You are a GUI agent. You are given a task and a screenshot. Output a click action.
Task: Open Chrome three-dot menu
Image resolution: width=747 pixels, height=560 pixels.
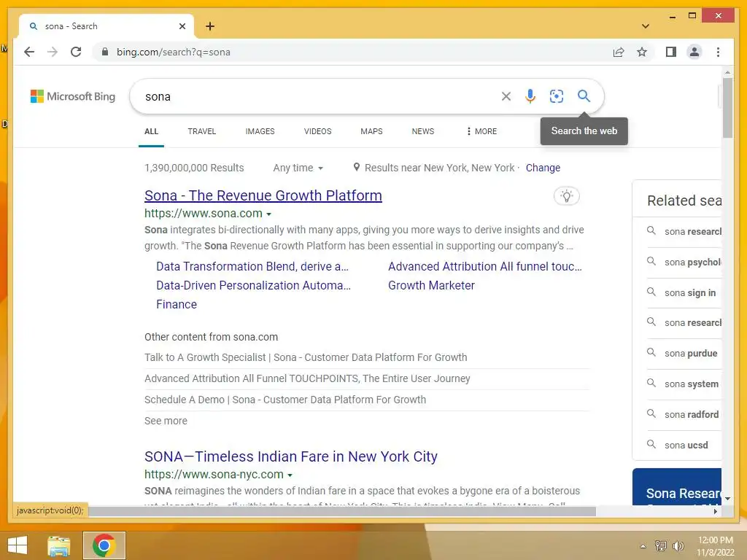[x=718, y=52]
